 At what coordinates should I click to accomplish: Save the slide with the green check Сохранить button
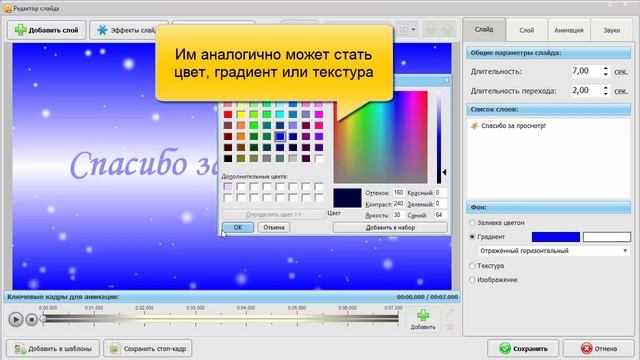[x=523, y=349]
